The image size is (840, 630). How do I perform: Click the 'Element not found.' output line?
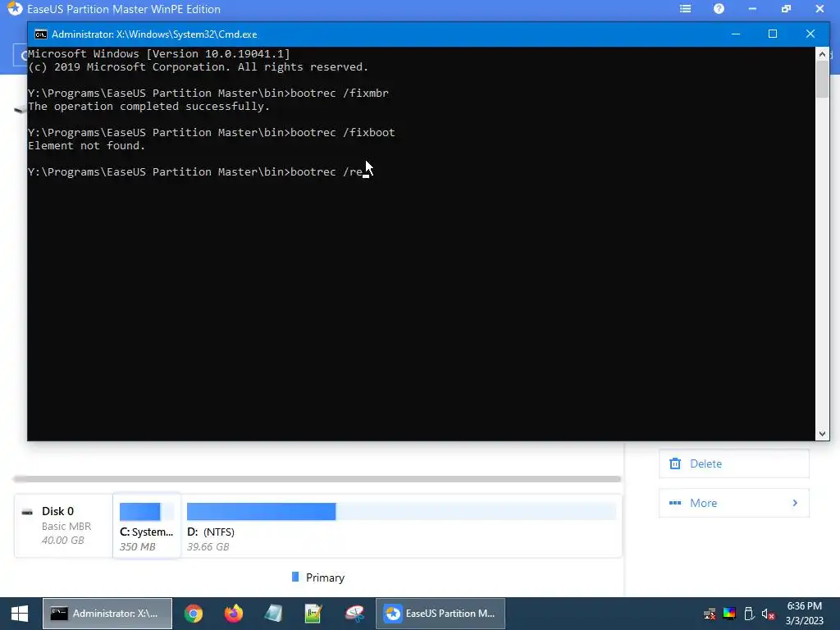(87, 146)
